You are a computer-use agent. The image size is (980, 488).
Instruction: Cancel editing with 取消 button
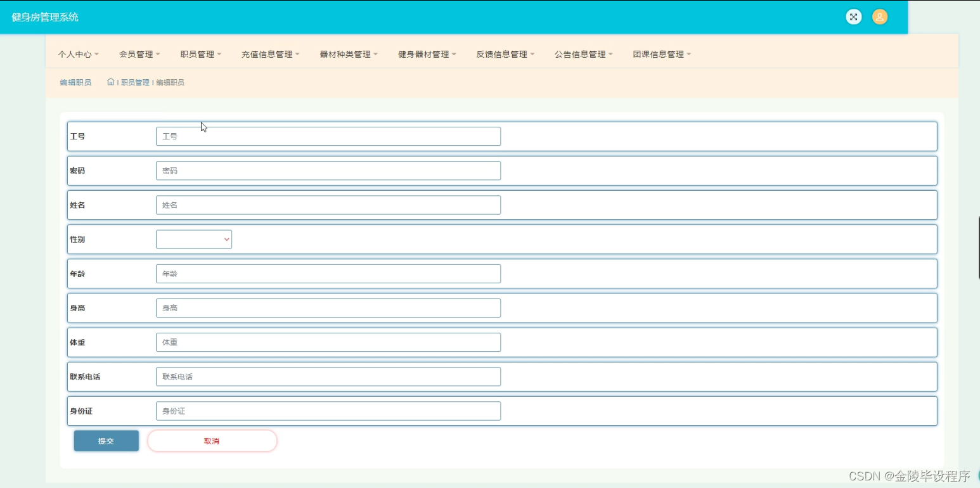(212, 441)
